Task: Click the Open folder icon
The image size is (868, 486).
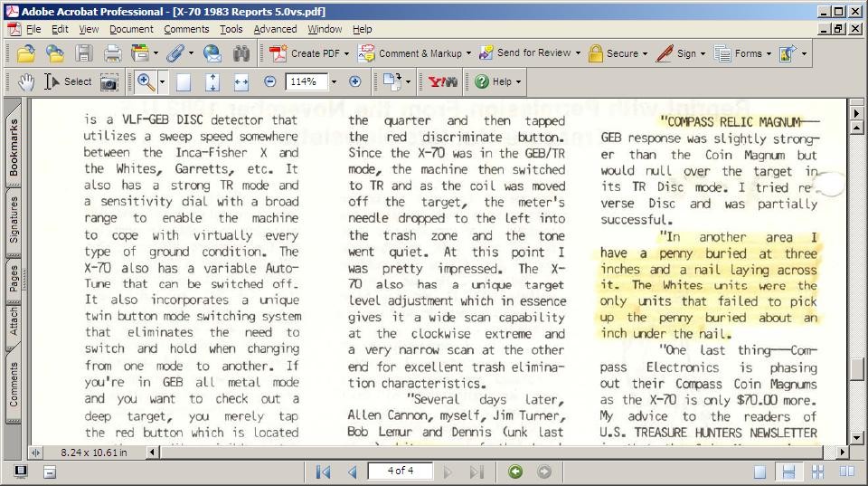Action: [x=26, y=53]
